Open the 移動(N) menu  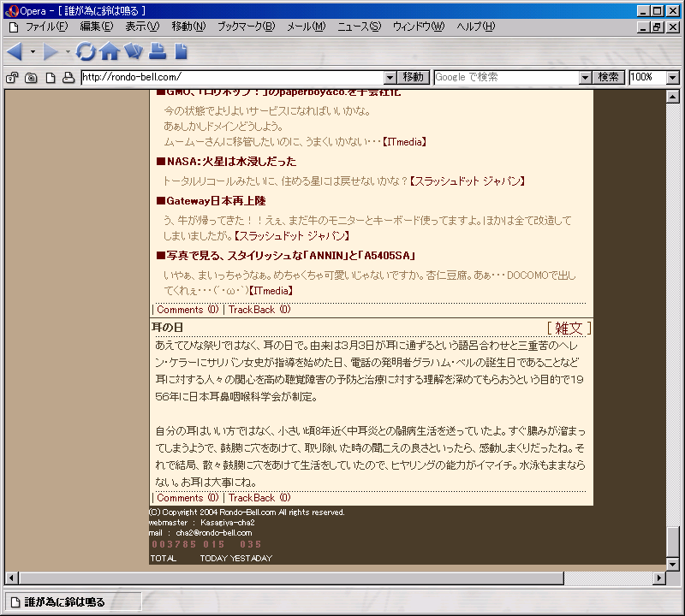pyautogui.click(x=188, y=27)
